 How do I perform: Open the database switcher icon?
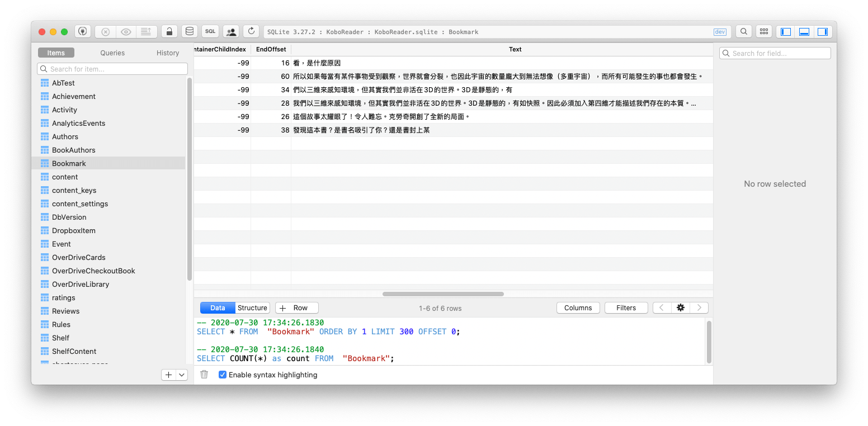(x=189, y=31)
